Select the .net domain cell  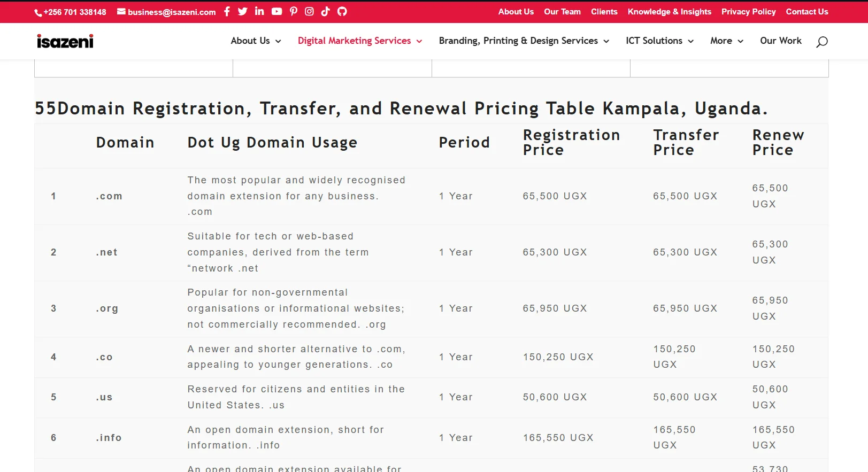[107, 252]
